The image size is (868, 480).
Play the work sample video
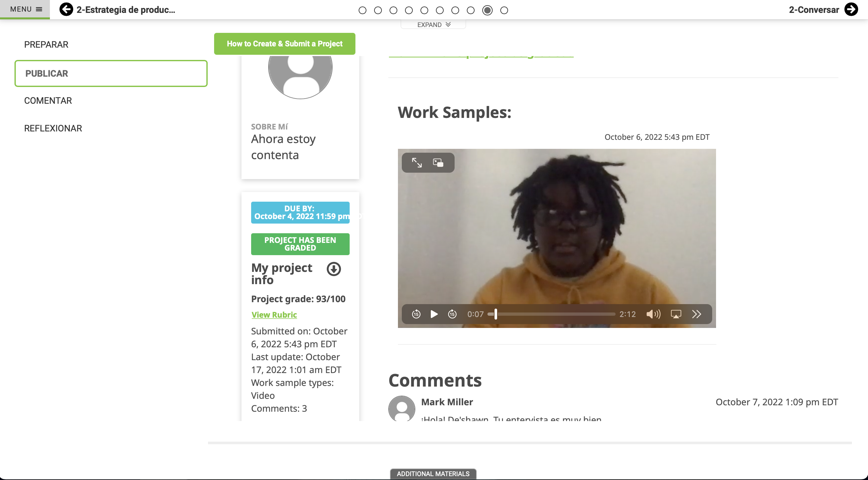(434, 314)
